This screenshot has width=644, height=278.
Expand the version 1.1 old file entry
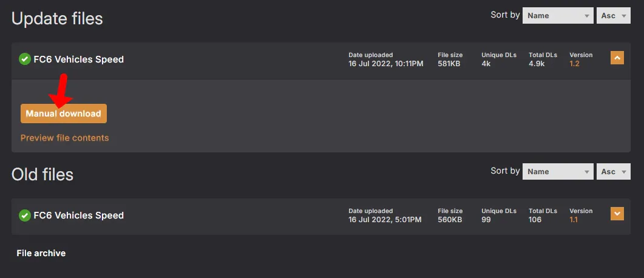617,214
